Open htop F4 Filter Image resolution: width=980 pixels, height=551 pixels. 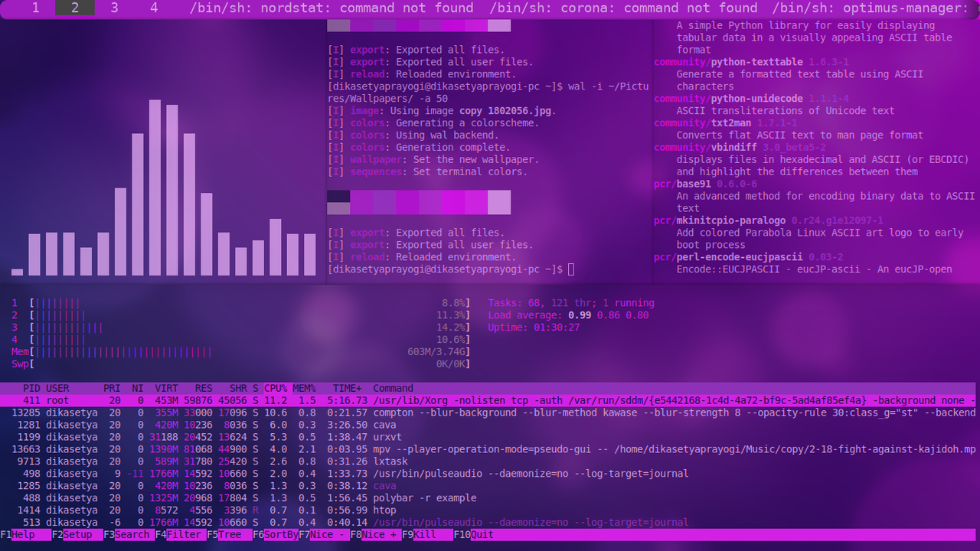click(180, 535)
